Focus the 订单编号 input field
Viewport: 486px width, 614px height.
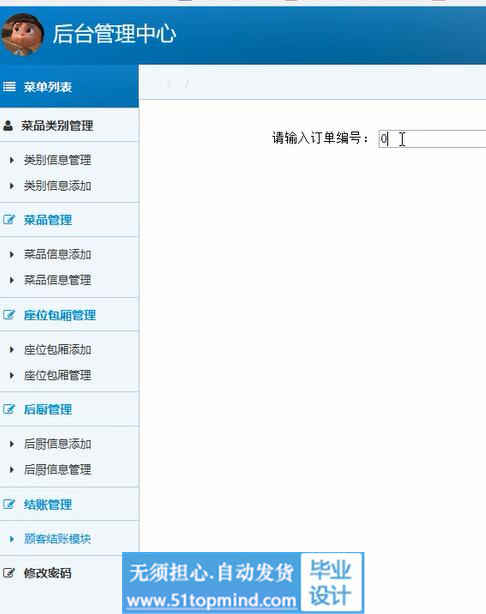pyautogui.click(x=432, y=139)
